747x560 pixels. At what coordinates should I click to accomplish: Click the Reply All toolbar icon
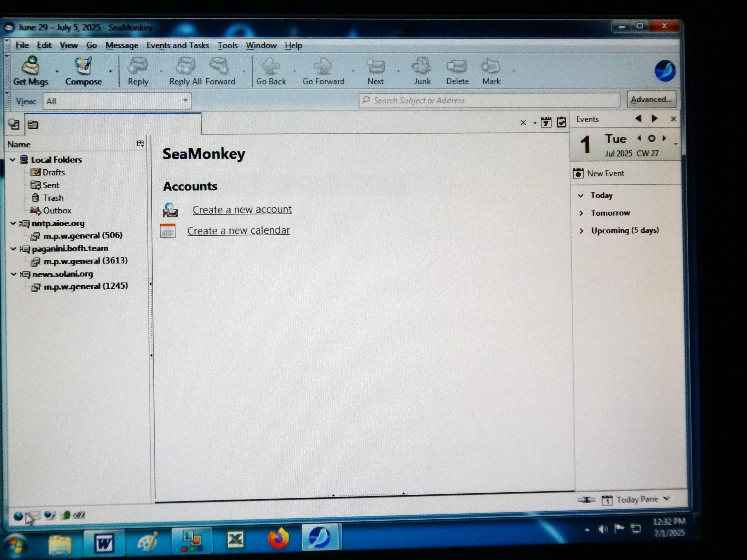click(186, 65)
